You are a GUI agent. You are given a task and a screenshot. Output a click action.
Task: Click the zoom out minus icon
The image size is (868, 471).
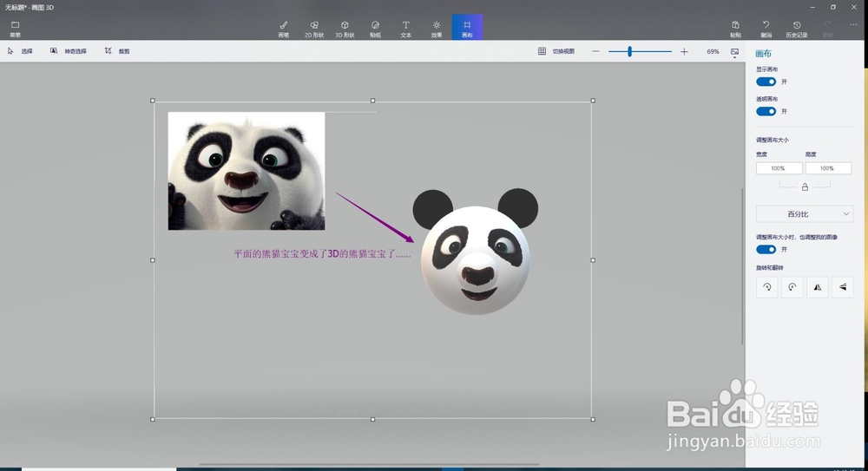tap(595, 51)
